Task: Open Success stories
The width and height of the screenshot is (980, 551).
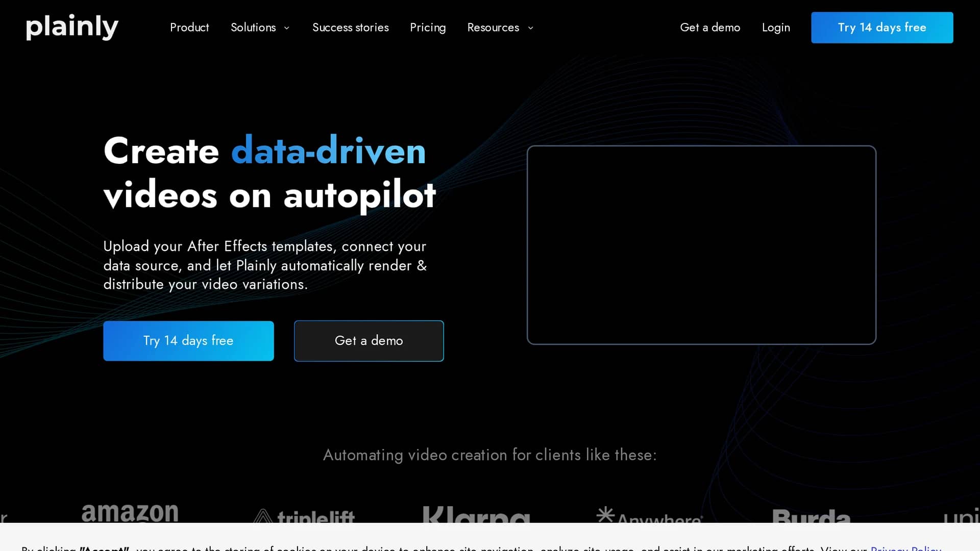Action: click(x=350, y=28)
